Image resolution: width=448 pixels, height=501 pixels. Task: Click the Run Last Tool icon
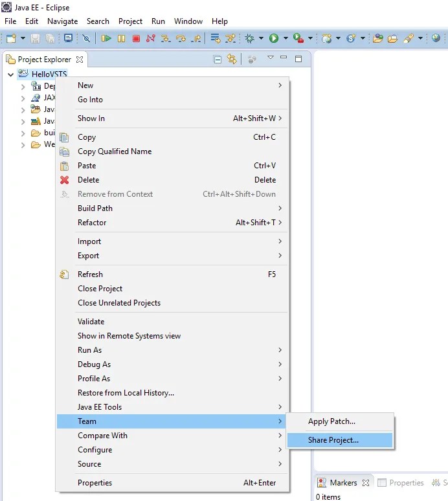click(298, 38)
